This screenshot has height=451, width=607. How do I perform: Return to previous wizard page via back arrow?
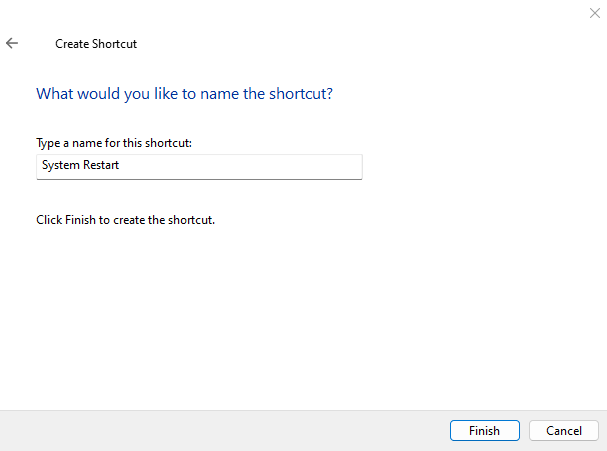(12, 43)
